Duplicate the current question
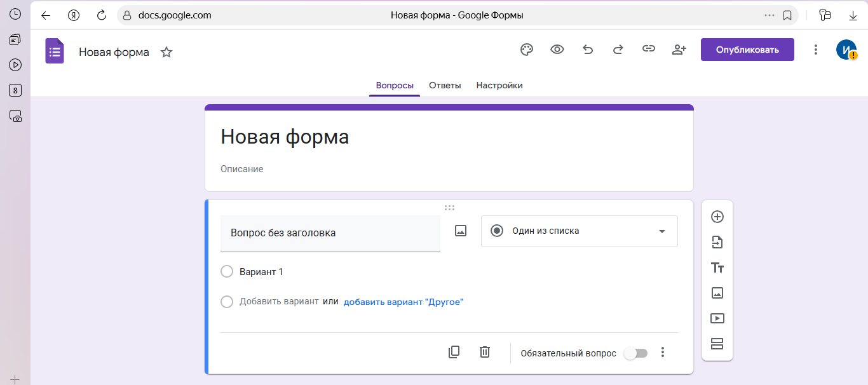The image size is (868, 385). point(454,351)
